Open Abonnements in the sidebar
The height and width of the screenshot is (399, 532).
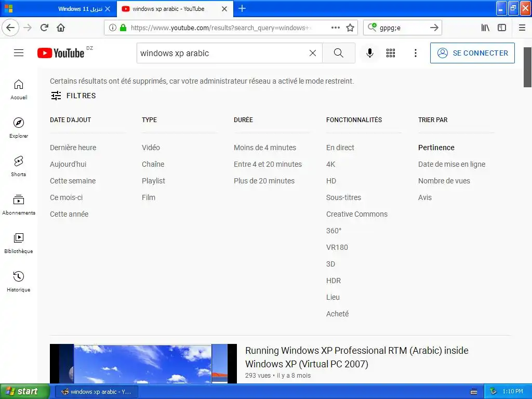pos(19,205)
